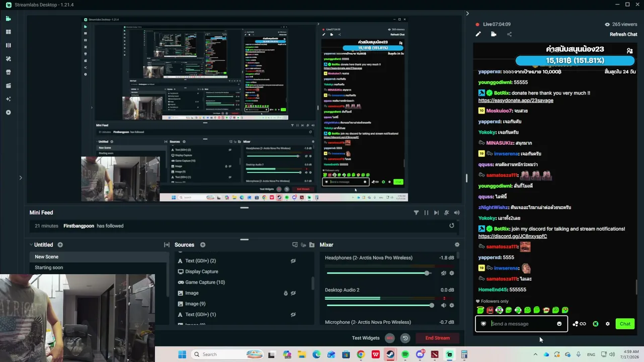This screenshot has width=644, height=362.
Task: Select the New Scene scene
Action: (x=98, y=257)
